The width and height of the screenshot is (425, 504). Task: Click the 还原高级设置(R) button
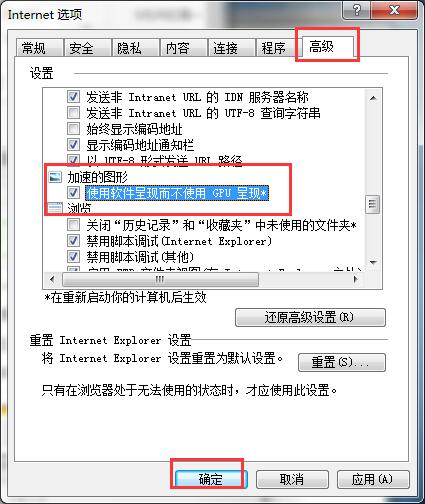tap(310, 317)
